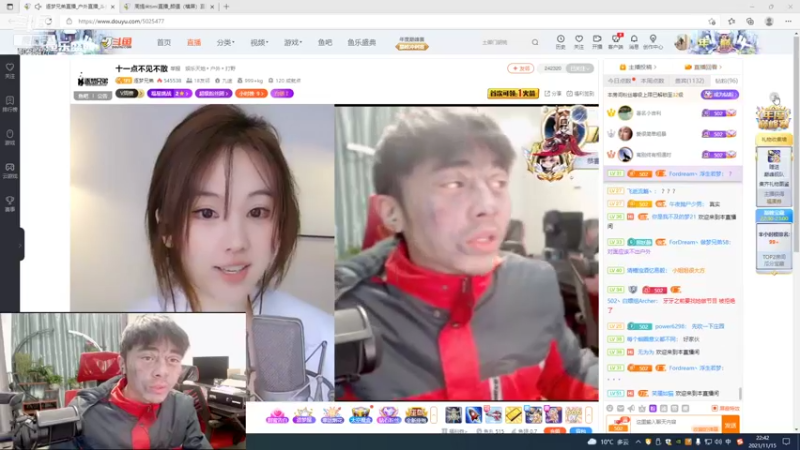Viewport: 800px width, 450px height.
Task: Click the power6298 username in chat
Action: point(671,326)
